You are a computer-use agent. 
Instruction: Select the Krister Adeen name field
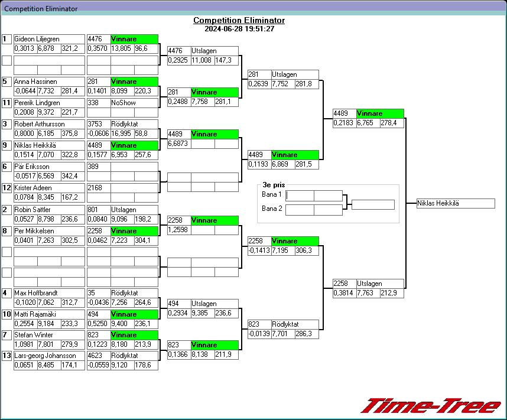point(49,188)
